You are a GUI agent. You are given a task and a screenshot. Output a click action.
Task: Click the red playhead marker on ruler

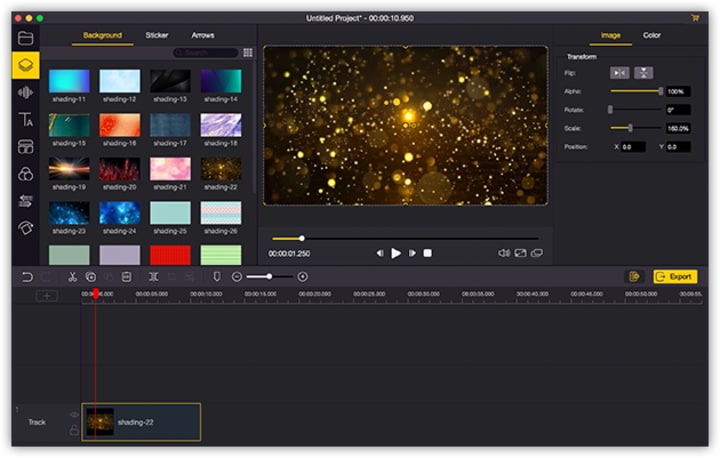tap(96, 294)
